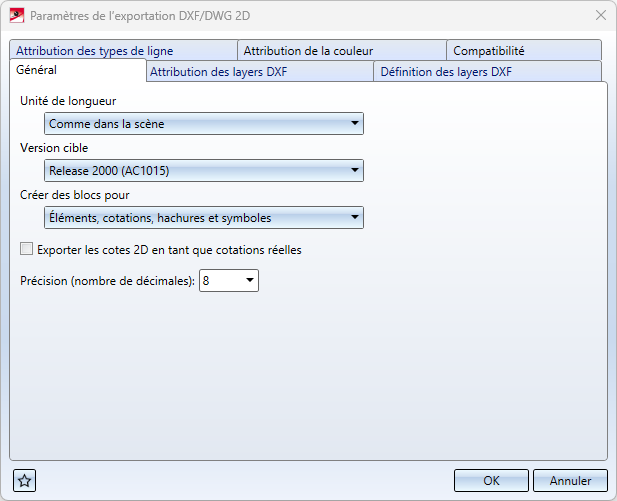Click the 'Release 2000 (AC1015)' value
Image resolution: width=617 pixels, height=501 pixels.
click(195, 171)
